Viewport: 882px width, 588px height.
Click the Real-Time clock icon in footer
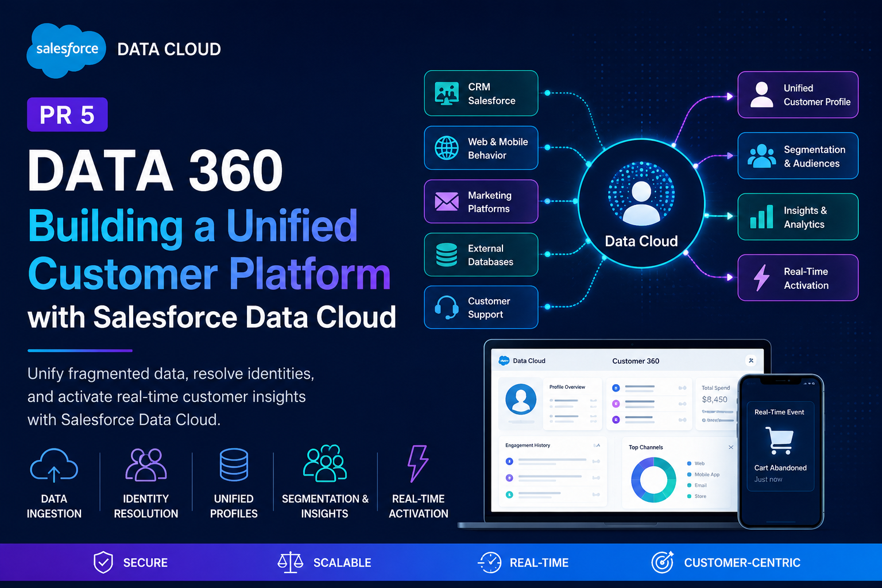[x=490, y=563]
